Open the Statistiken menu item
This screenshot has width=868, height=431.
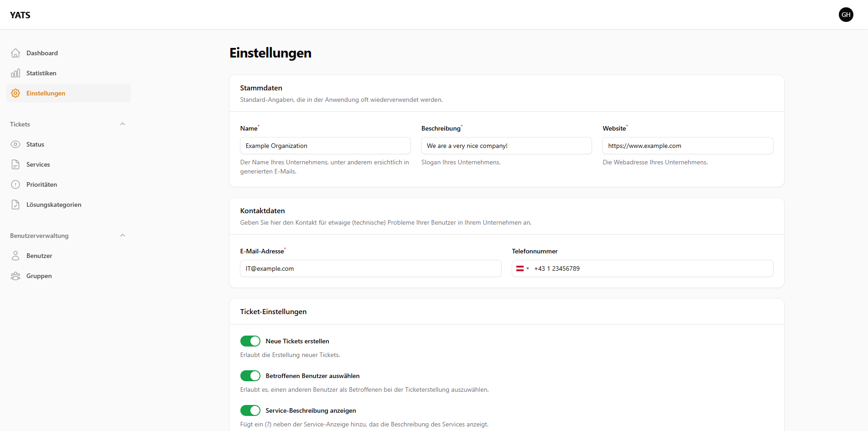41,73
